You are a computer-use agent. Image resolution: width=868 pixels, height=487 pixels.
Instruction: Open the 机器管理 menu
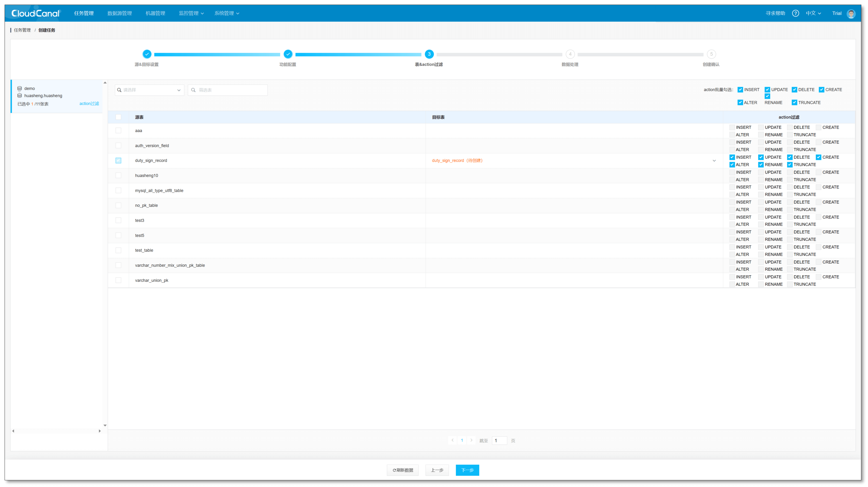click(155, 13)
